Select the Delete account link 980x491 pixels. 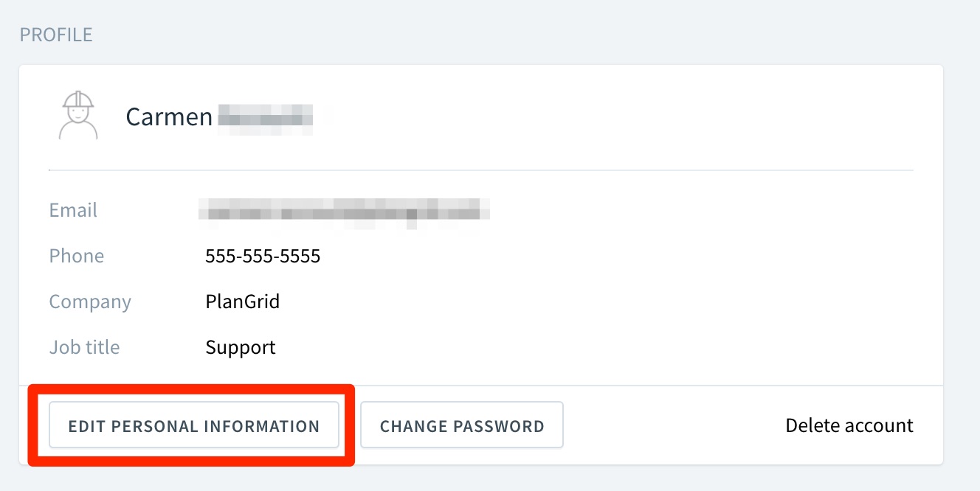pyautogui.click(x=849, y=425)
